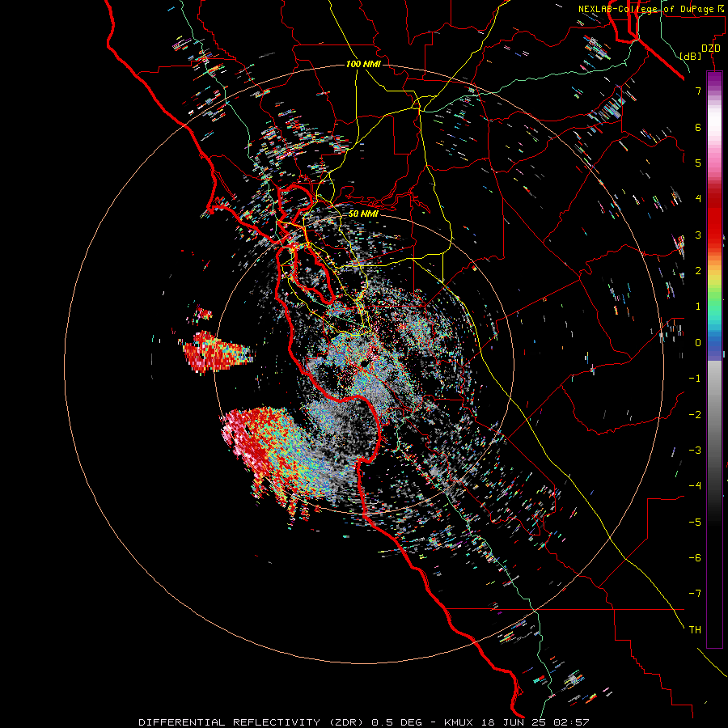
Task: Select the "5" value on the color scale
Action: (x=698, y=163)
